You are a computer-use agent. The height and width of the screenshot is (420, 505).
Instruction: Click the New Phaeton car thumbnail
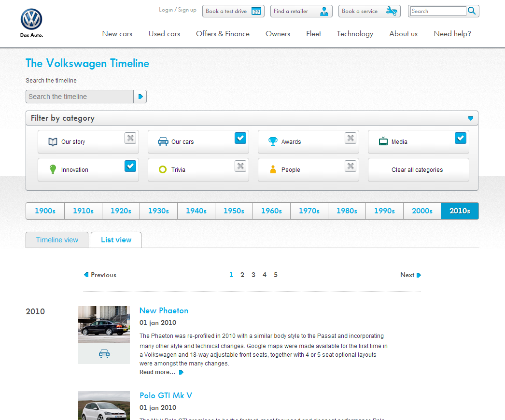pyautogui.click(x=104, y=325)
